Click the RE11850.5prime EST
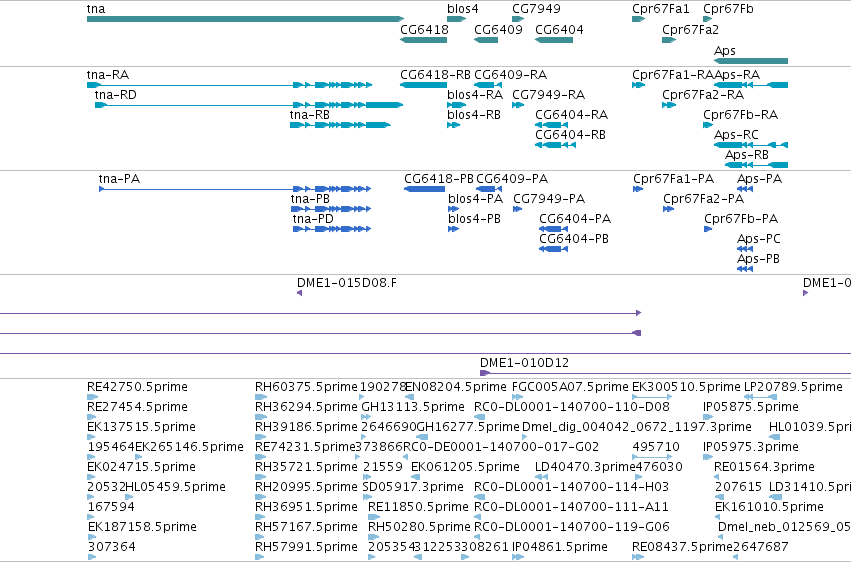This screenshot has height=562, width=851. [x=373, y=516]
